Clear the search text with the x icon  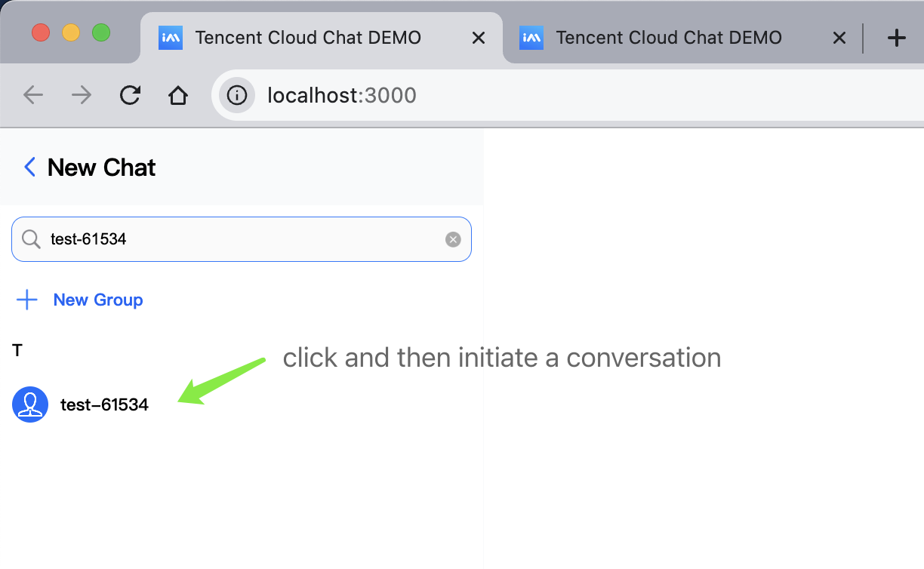tap(453, 240)
